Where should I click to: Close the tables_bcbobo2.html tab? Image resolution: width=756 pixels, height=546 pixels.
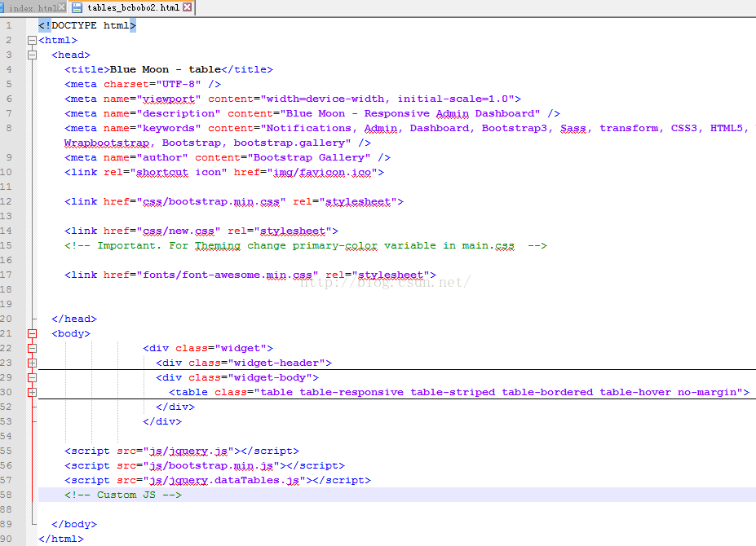click(188, 7)
